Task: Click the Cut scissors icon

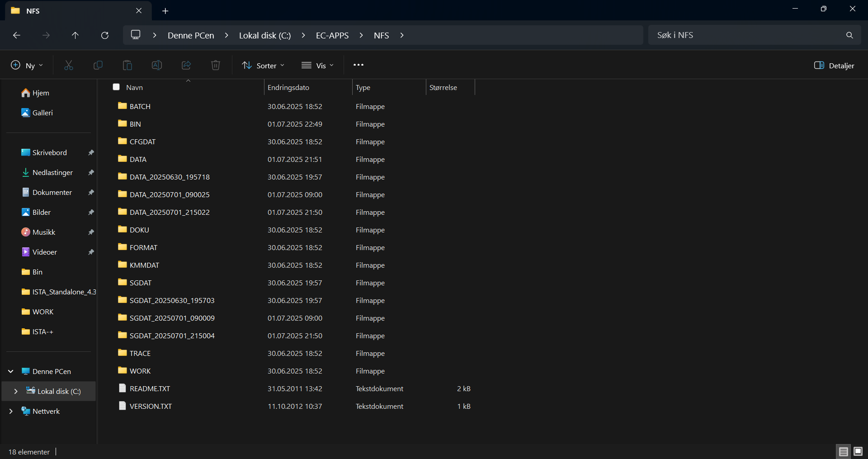Action: pos(69,66)
